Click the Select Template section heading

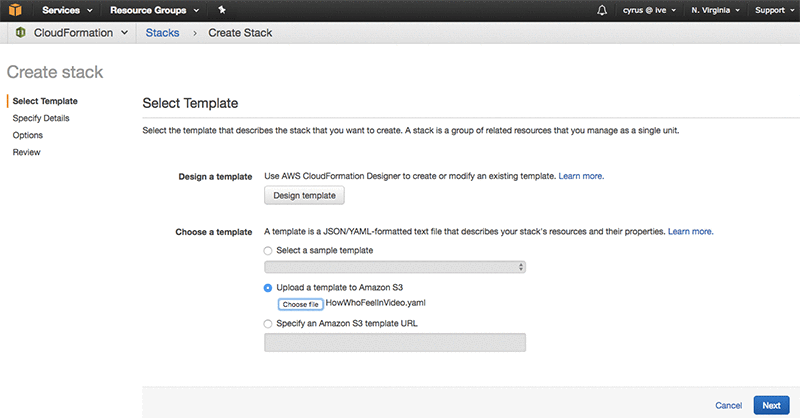tap(190, 103)
